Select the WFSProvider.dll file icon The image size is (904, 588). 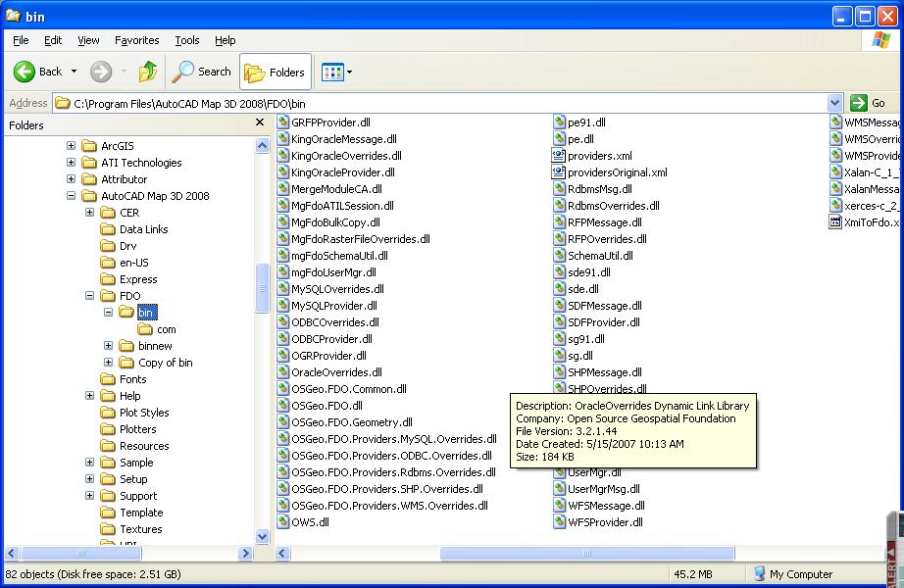tap(559, 522)
